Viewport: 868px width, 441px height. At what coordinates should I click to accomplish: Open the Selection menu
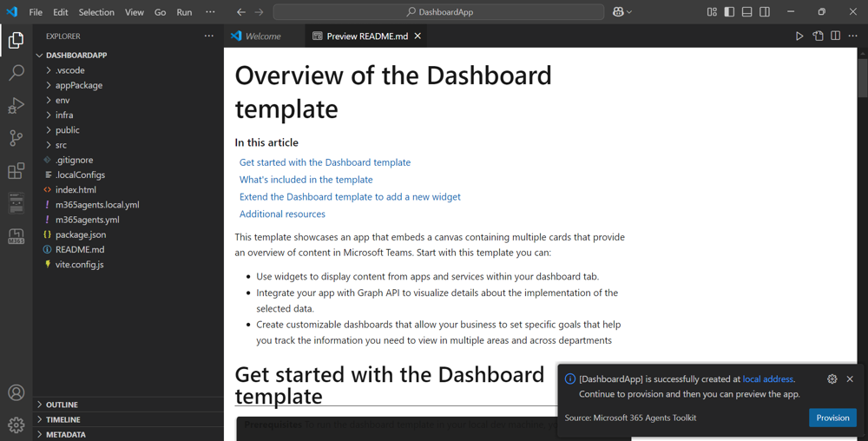point(96,11)
